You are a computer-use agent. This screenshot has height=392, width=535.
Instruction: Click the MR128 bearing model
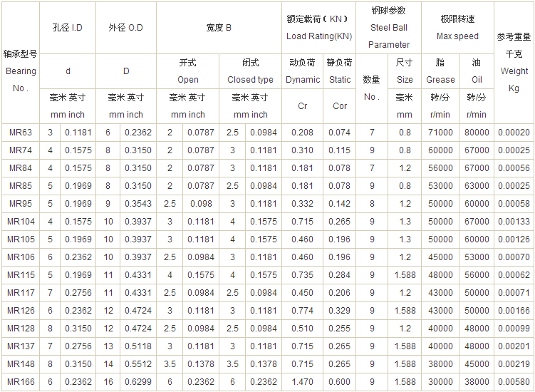(21, 329)
